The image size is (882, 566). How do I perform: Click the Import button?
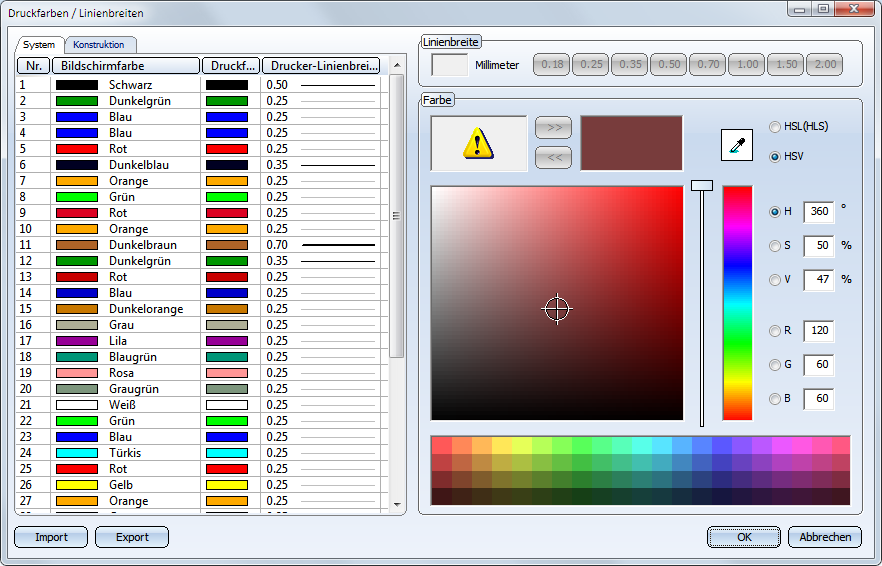[x=51, y=537]
